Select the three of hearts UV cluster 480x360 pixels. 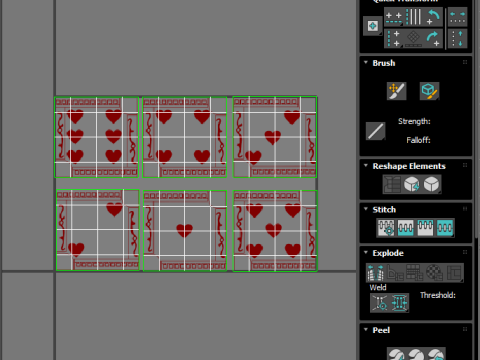pos(275,137)
